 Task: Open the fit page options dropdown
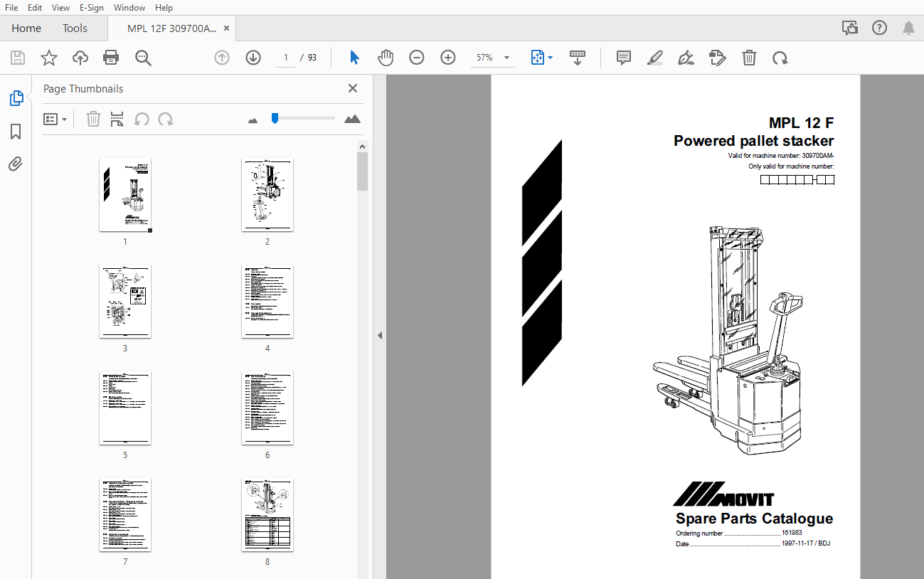click(x=542, y=58)
